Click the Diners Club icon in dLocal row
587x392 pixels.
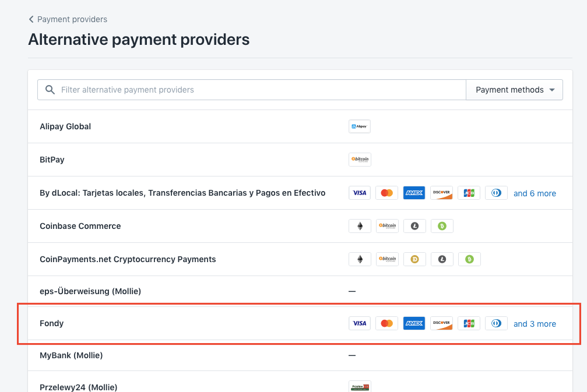coord(496,193)
